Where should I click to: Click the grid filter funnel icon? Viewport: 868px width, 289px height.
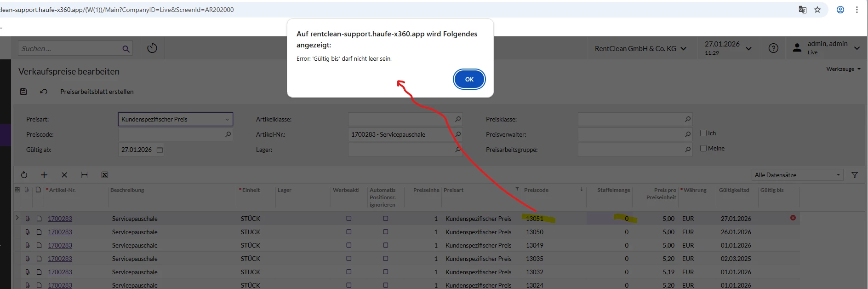click(855, 175)
